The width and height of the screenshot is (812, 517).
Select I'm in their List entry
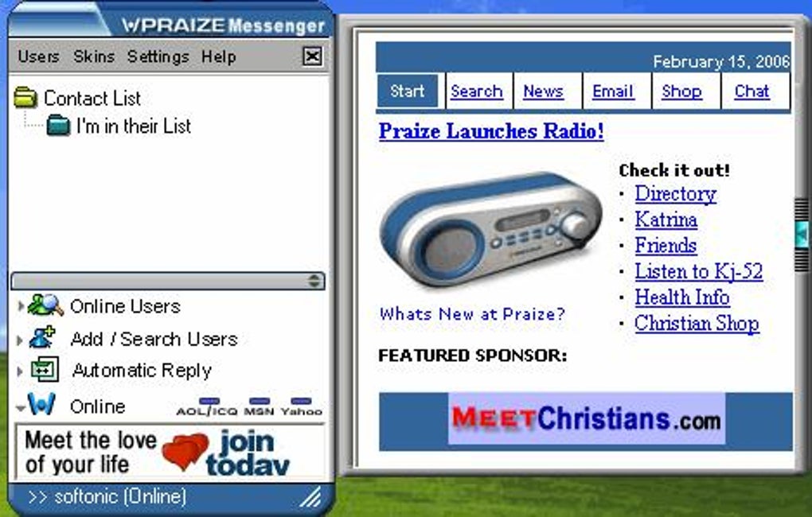point(134,126)
